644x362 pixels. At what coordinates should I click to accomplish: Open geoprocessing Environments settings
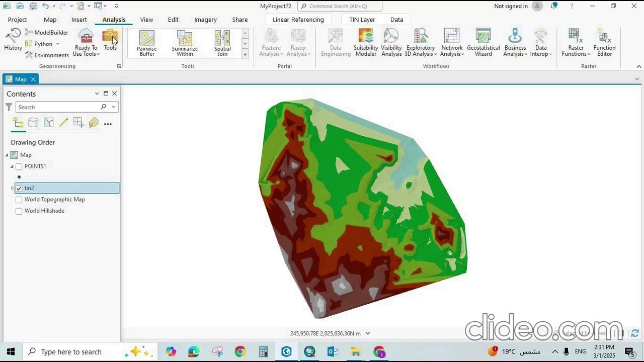pos(47,55)
